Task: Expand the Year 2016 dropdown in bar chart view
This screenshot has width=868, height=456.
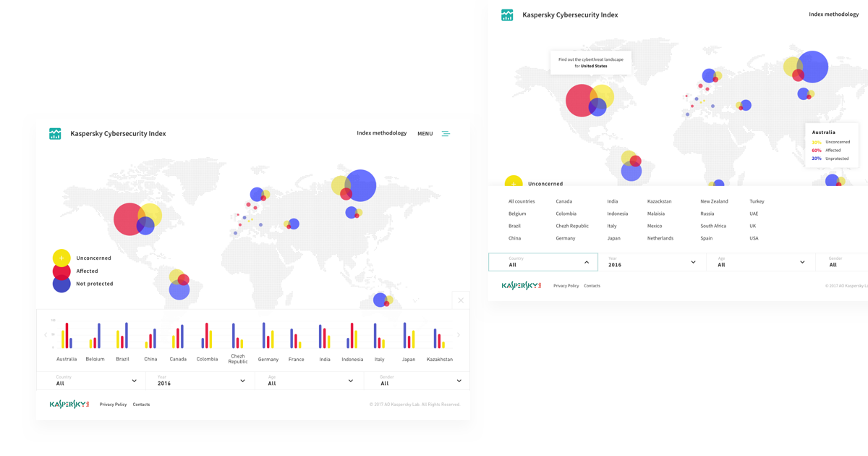Action: click(x=200, y=381)
